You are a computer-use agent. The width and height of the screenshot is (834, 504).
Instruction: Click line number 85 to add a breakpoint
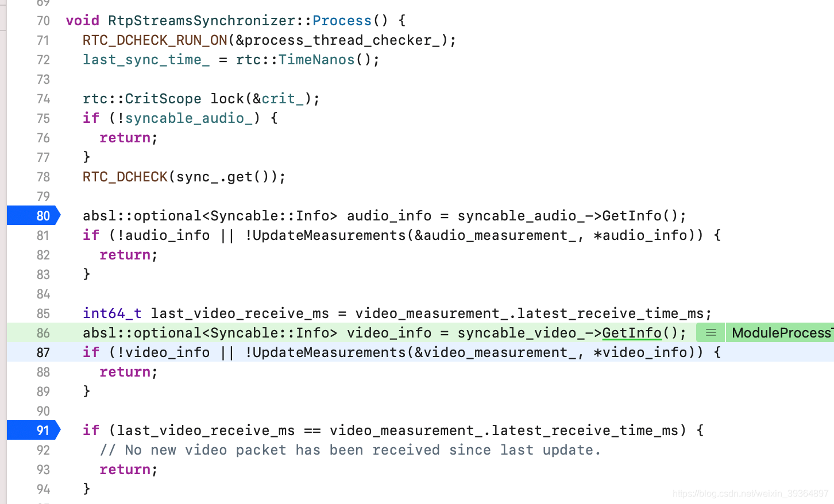[x=43, y=313]
